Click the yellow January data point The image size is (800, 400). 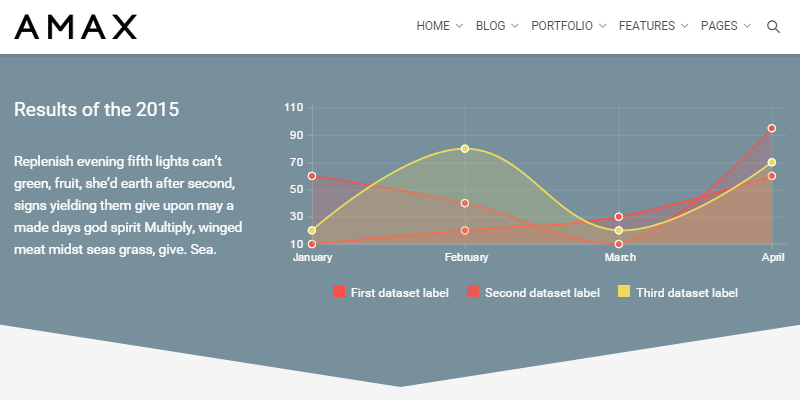[312, 231]
